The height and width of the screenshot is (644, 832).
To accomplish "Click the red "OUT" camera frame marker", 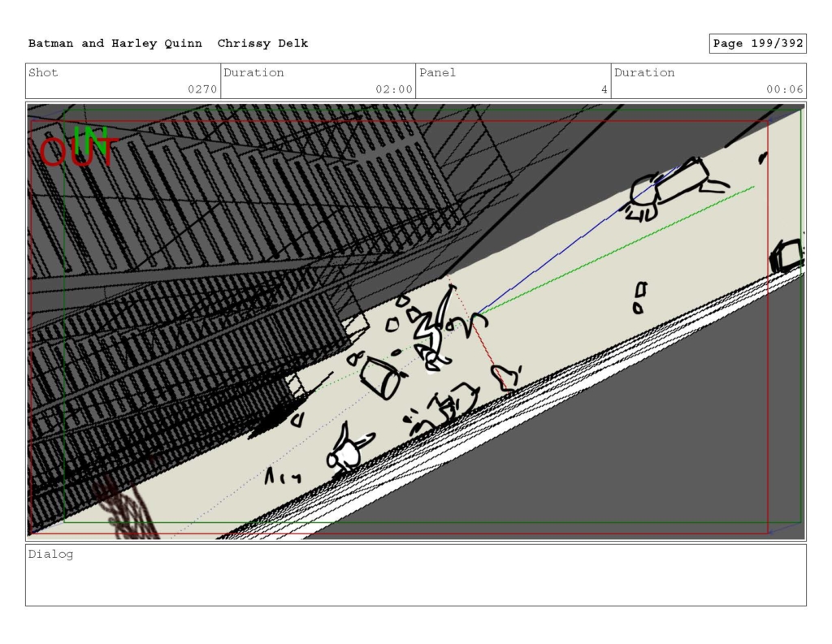I will [x=79, y=152].
